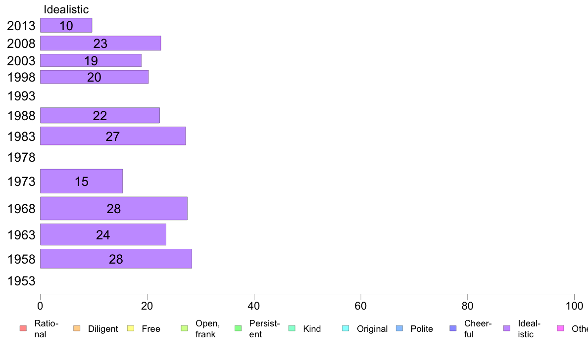This screenshot has width=588, height=364.
Task: Click the 2013 bar showing 10
Action: coord(66,26)
